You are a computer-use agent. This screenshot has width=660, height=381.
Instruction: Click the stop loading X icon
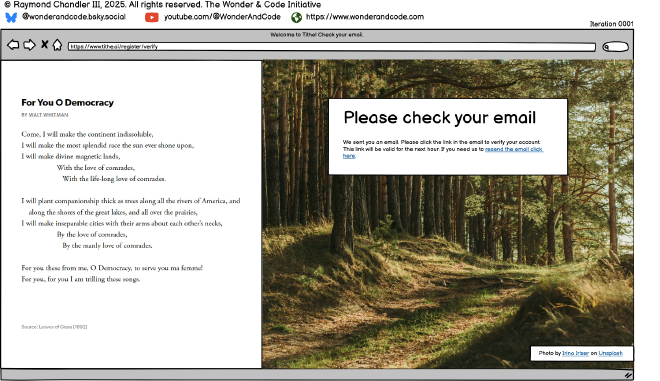(44, 44)
